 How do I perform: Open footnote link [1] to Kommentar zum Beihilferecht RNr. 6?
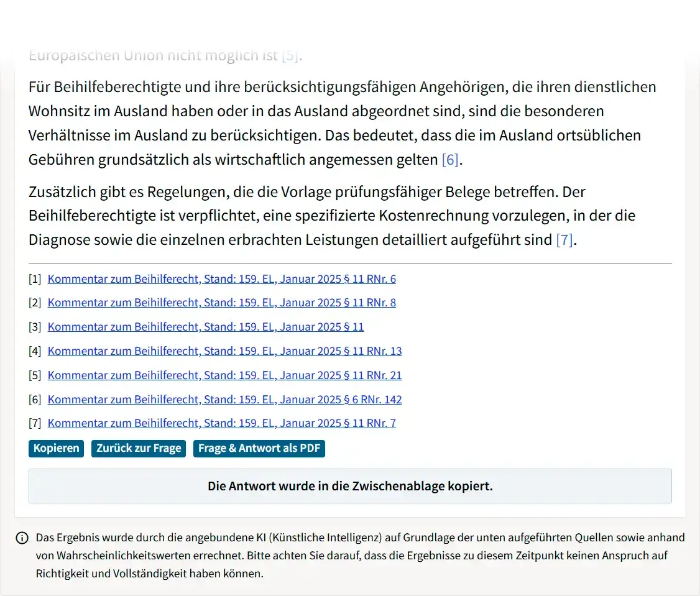222,278
